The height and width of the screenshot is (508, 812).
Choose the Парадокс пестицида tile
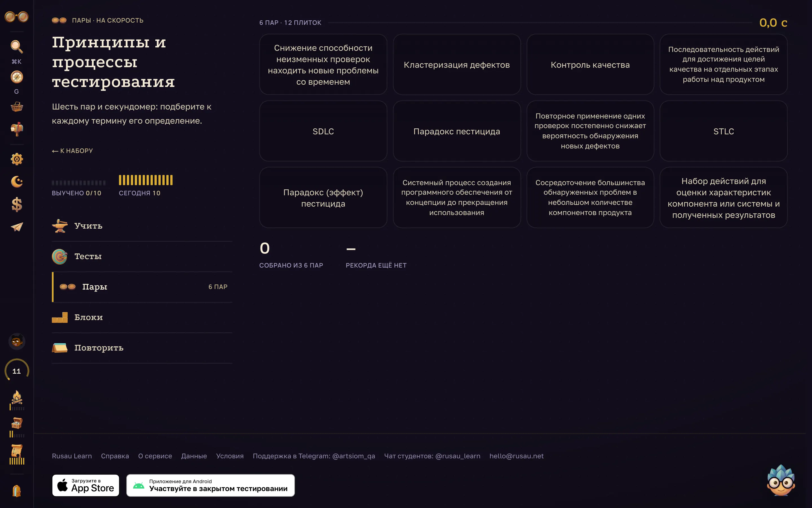pyautogui.click(x=457, y=131)
